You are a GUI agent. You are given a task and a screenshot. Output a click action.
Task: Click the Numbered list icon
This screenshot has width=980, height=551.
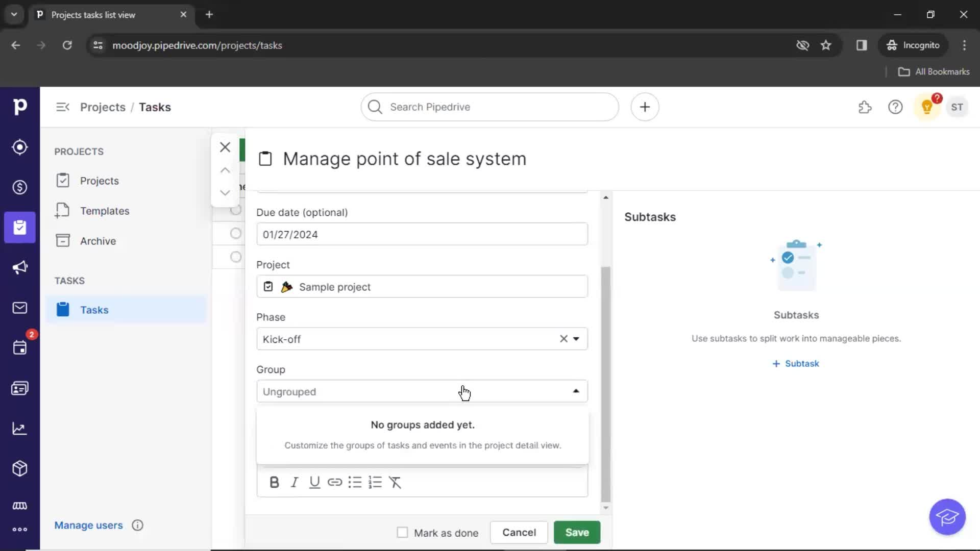375,482
